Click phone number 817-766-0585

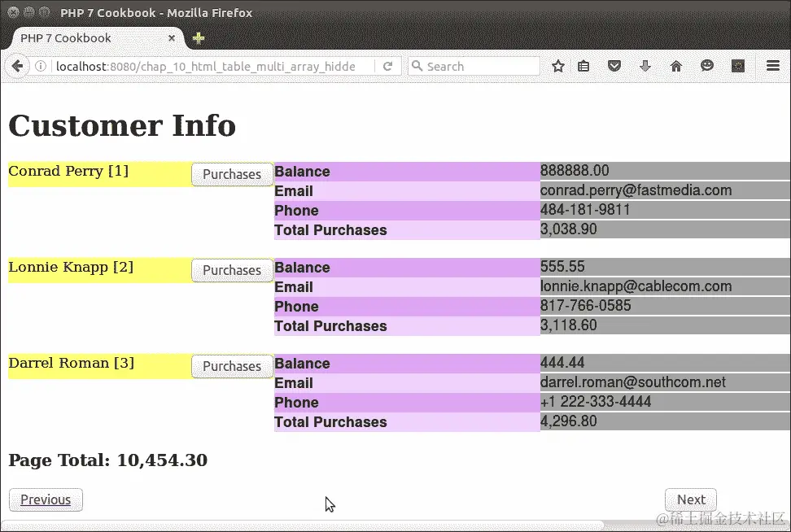tap(585, 305)
